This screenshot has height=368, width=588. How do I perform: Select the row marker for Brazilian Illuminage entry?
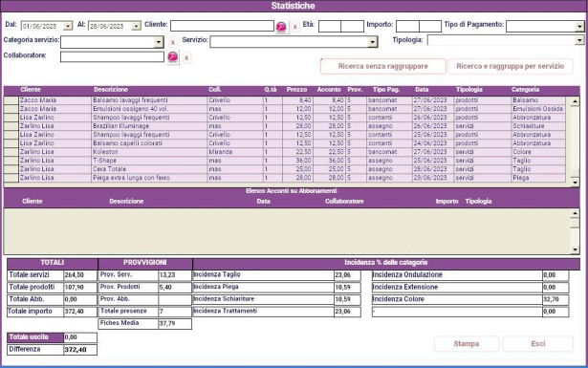point(11,126)
